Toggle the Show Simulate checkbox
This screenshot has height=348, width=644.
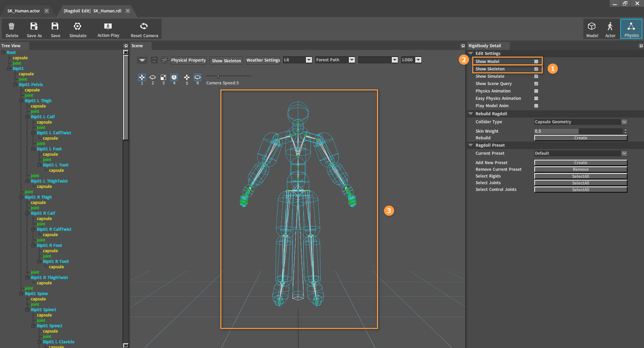[x=536, y=76]
